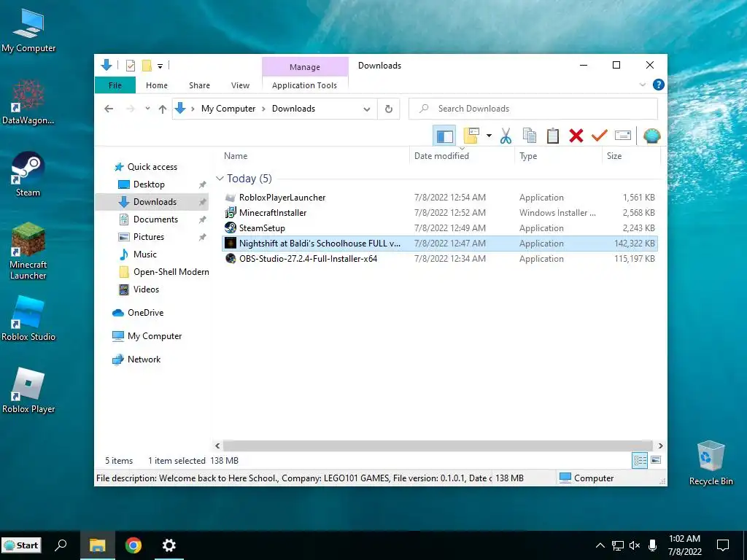Open the Recycle Bin desktop icon
Viewport: 747px width, 560px height.
(711, 463)
